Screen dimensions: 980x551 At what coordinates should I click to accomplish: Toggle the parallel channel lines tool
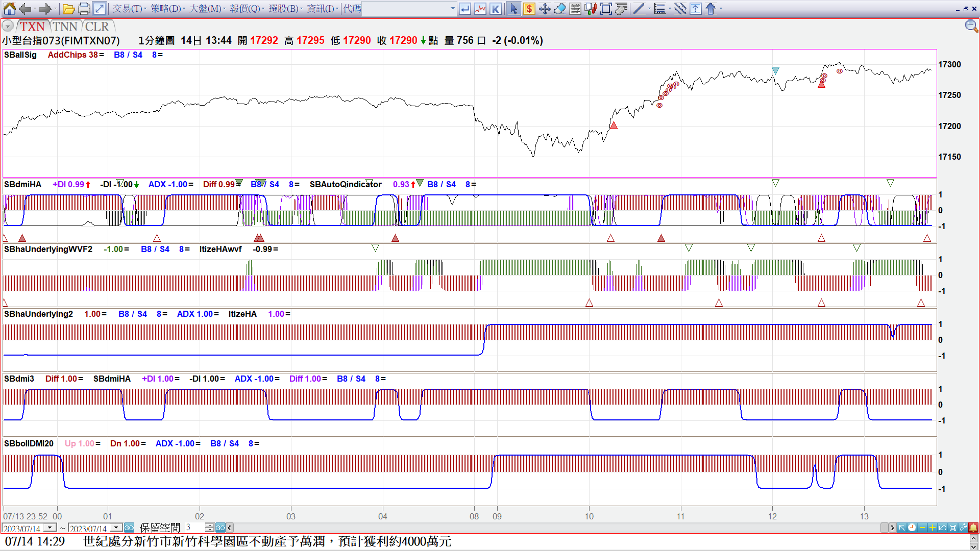[680, 9]
